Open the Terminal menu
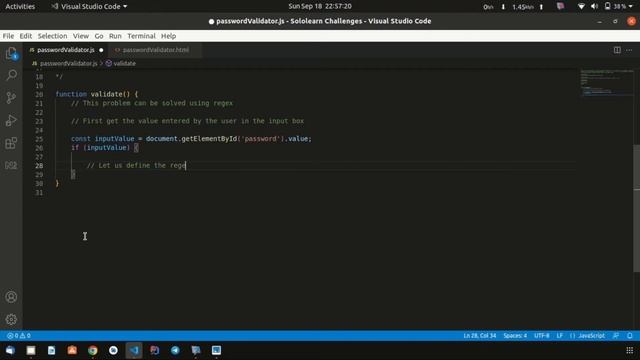 point(141,36)
